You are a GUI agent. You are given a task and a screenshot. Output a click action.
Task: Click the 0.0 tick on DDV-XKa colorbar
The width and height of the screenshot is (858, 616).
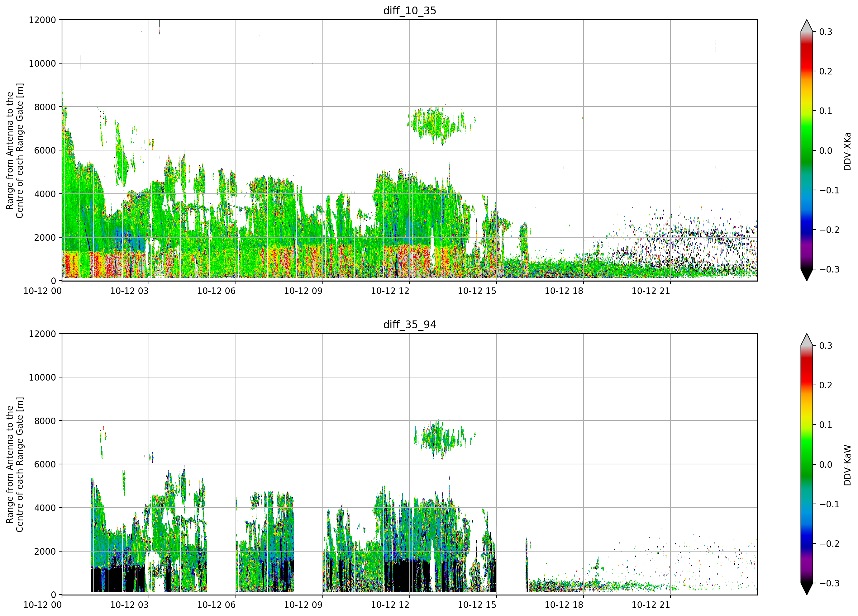pos(826,150)
